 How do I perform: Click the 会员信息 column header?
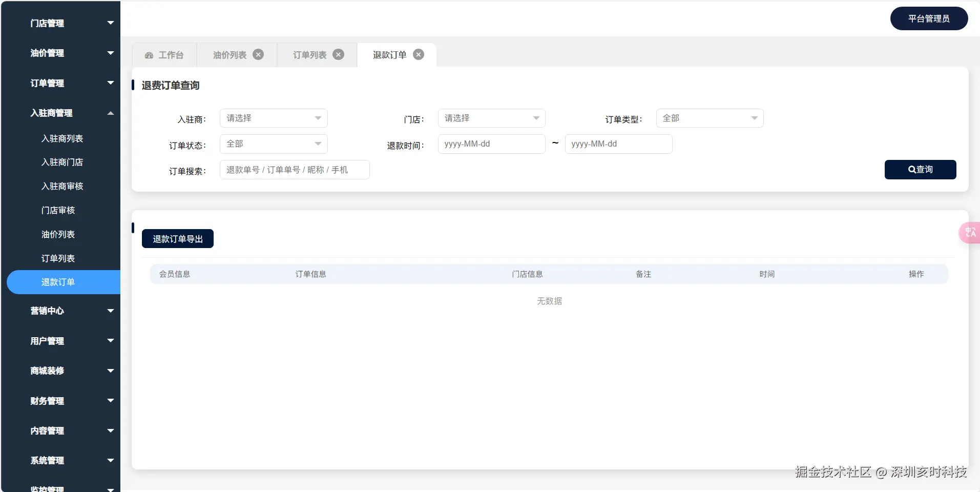(175, 274)
